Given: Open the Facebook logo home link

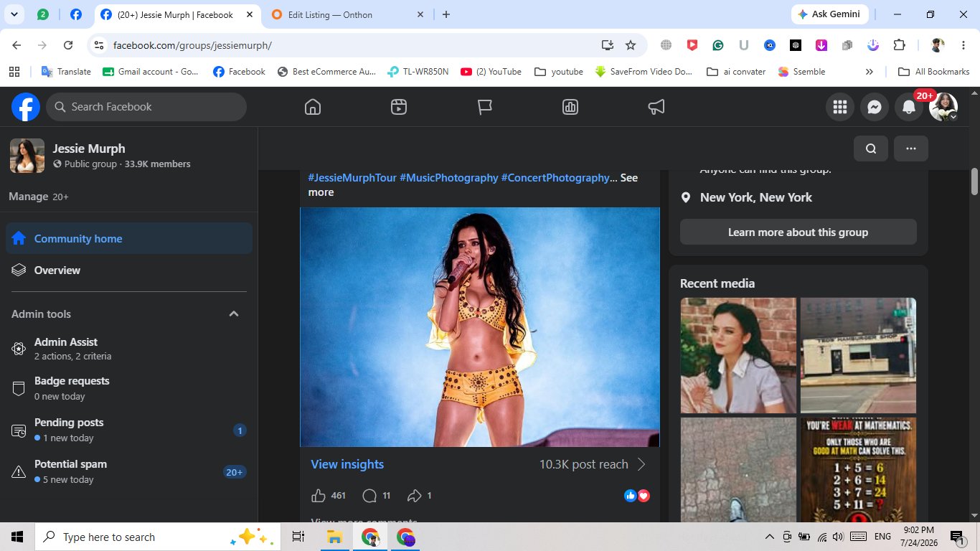Looking at the screenshot, I should (26, 107).
